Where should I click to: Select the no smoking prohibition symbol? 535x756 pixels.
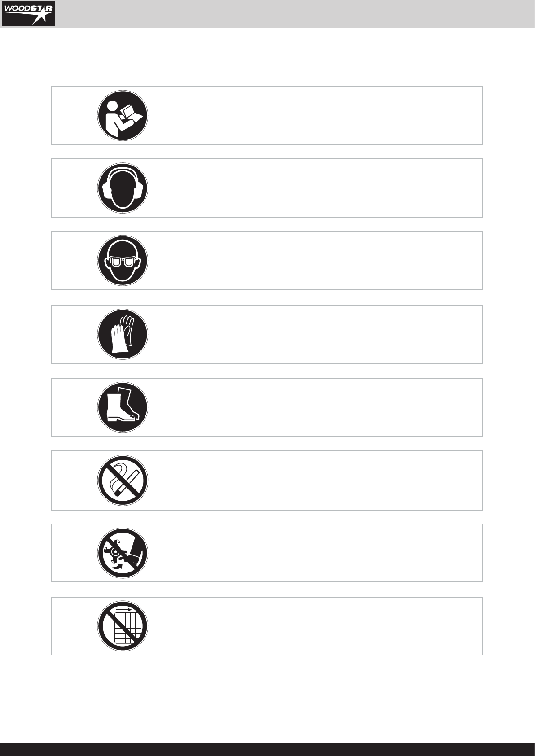coord(123,481)
